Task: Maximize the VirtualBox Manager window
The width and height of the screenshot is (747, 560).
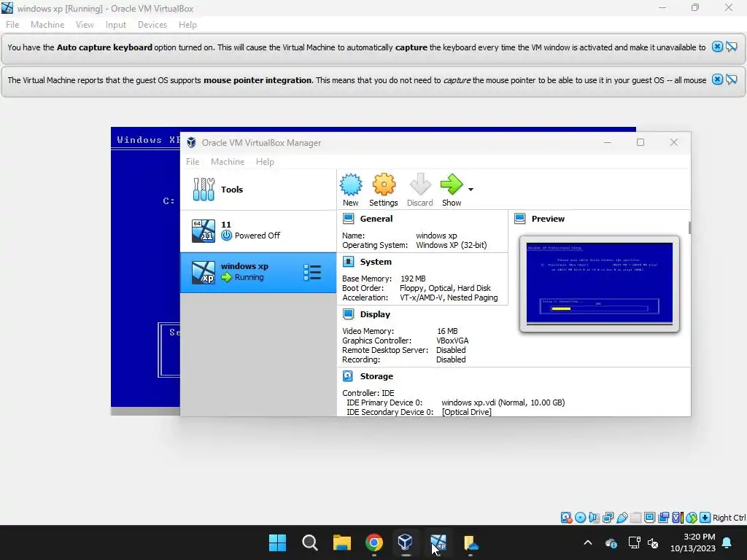Action: tap(640, 142)
